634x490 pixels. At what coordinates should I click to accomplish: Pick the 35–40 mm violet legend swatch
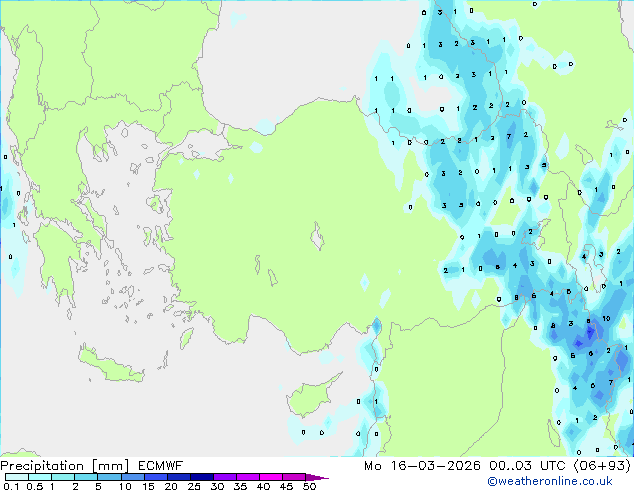click(248, 477)
